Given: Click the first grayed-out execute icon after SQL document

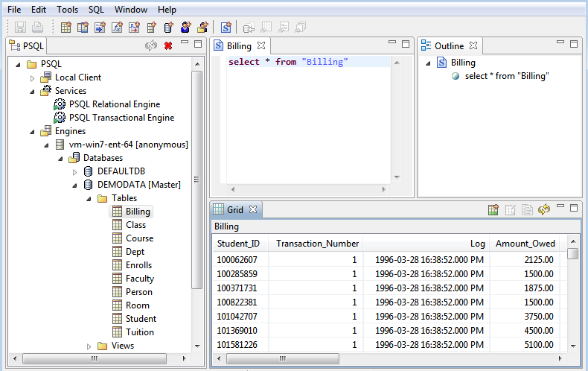Looking at the screenshot, I should (249, 28).
